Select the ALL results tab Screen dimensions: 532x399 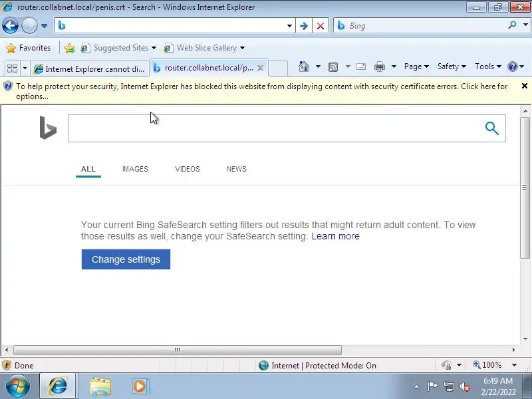(x=88, y=169)
